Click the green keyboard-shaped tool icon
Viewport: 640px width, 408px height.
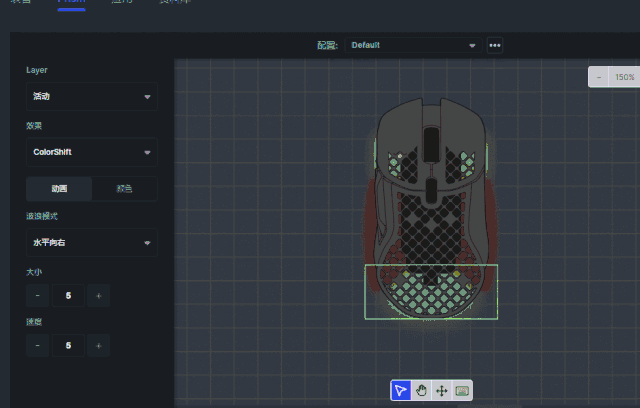(x=462, y=390)
